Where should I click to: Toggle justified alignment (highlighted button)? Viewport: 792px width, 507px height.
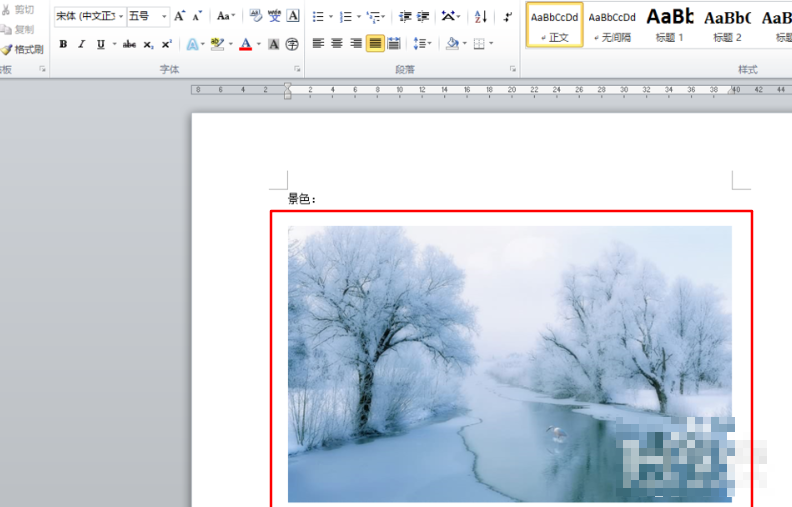click(x=375, y=43)
